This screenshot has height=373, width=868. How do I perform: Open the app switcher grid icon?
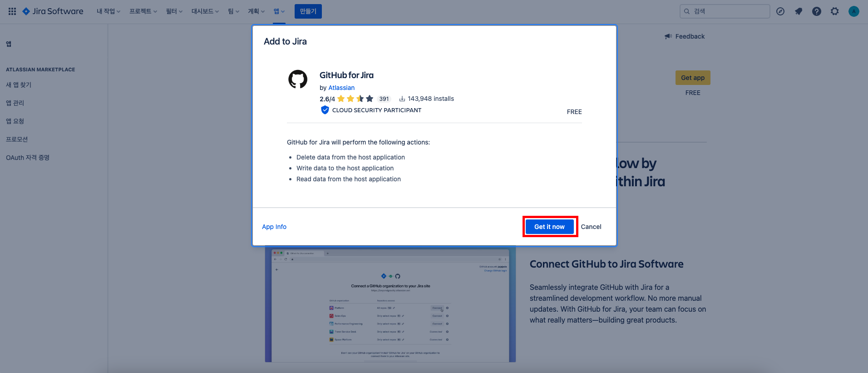pos(12,11)
